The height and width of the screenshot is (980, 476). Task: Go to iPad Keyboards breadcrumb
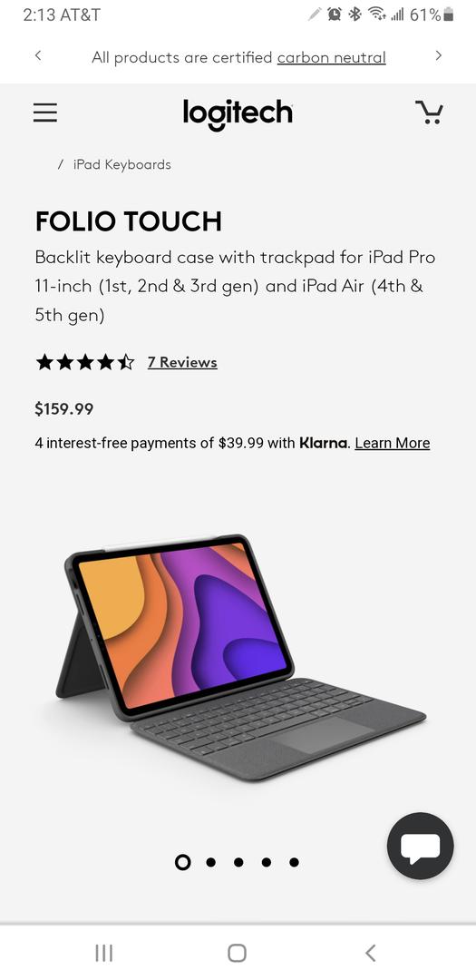pos(121,164)
